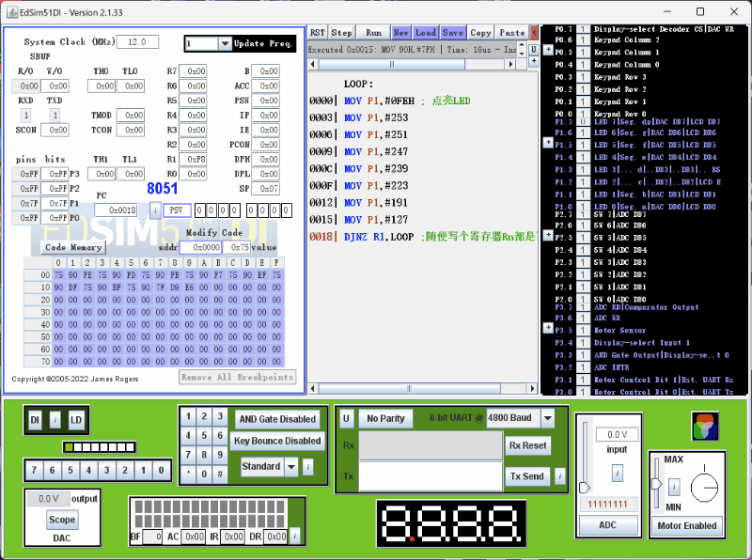This screenshot has height=560, width=752.
Task: Click the info icon next to the PC field
Action: click(x=155, y=210)
